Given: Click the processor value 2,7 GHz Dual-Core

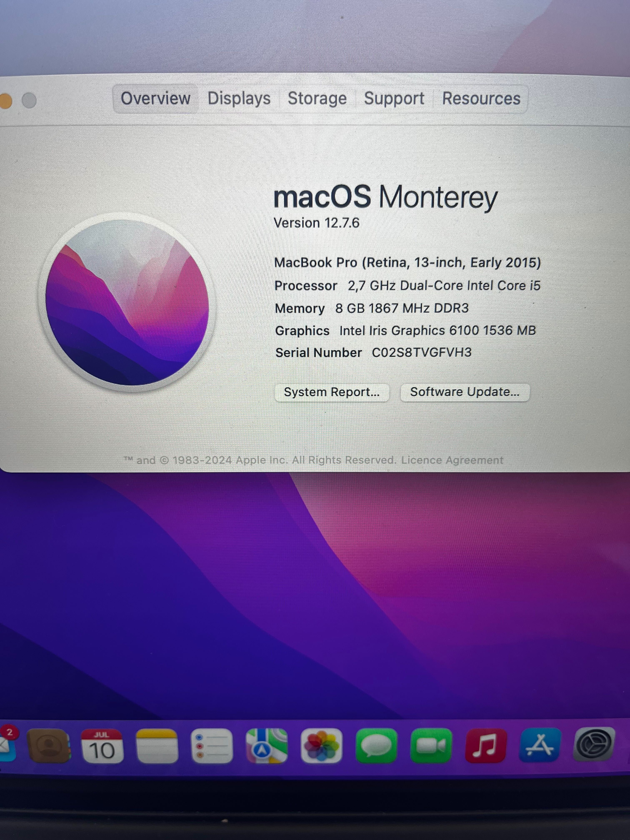Looking at the screenshot, I should click(x=444, y=286).
